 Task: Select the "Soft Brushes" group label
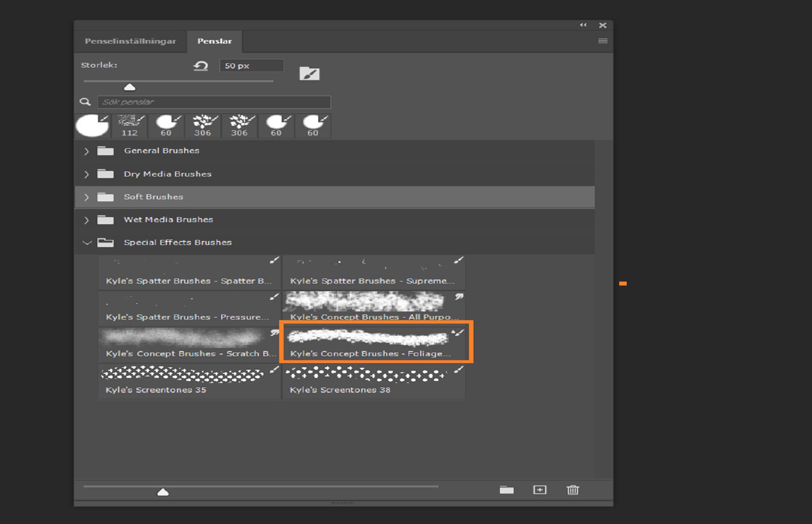coord(153,197)
